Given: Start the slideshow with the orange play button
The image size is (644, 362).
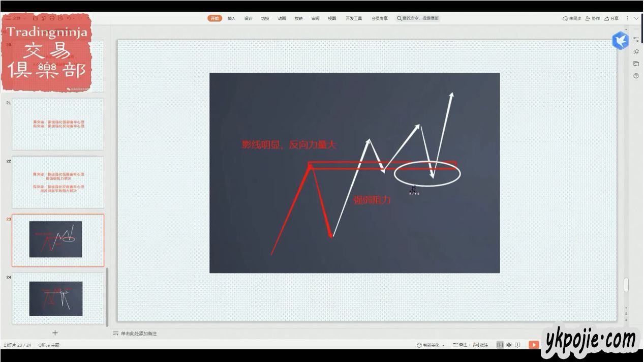Looking at the screenshot, I should click(x=533, y=345).
